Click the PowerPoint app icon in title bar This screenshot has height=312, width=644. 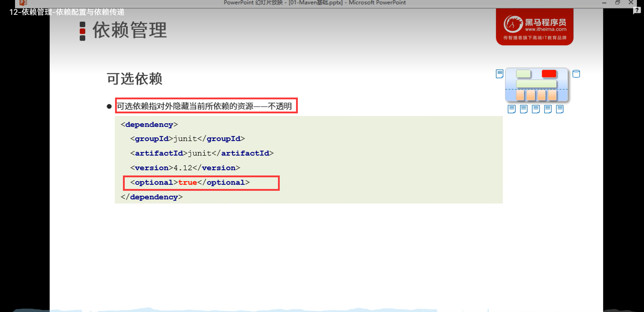pos(23,3)
